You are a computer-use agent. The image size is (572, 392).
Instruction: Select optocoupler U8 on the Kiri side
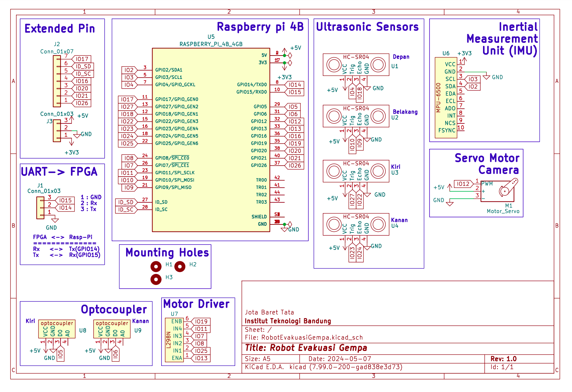(x=57, y=329)
